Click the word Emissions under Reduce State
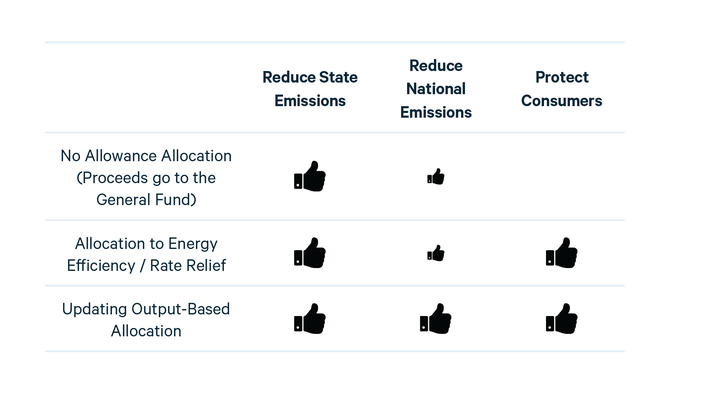Image resolution: width=722 pixels, height=399 pixels. [x=310, y=101]
